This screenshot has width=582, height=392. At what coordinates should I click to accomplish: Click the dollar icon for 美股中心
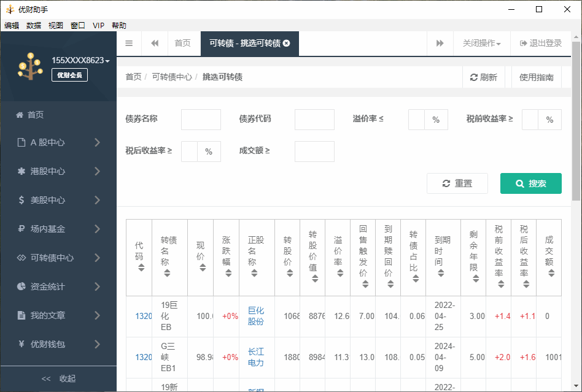[21, 201]
